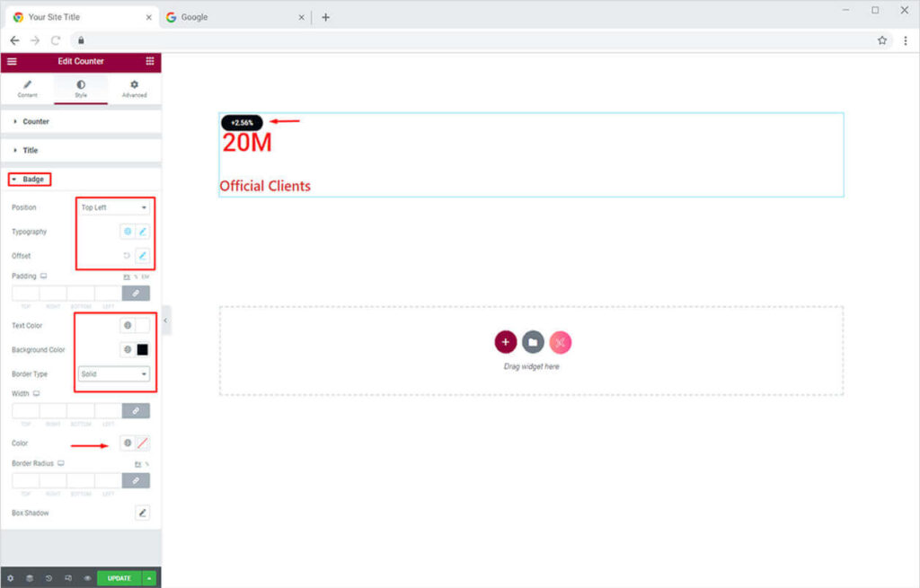Image resolution: width=920 pixels, height=588 pixels.
Task: Expand the Counter style section
Action: (x=36, y=121)
